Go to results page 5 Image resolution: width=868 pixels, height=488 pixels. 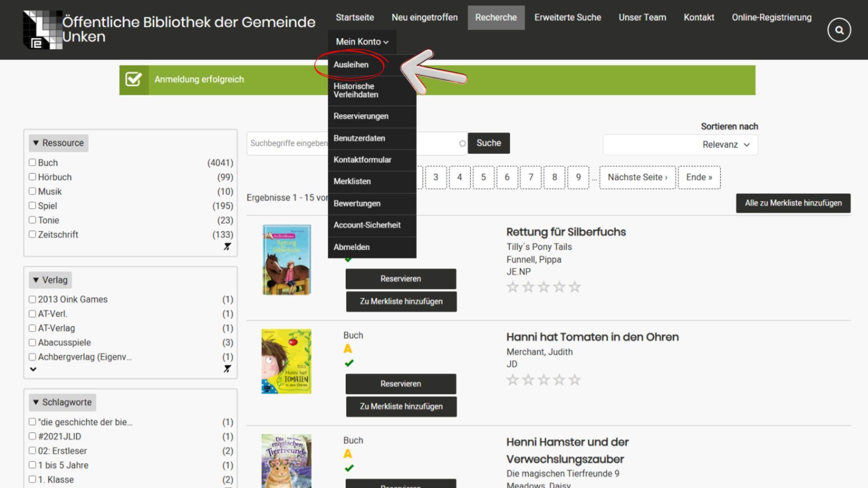tap(483, 178)
